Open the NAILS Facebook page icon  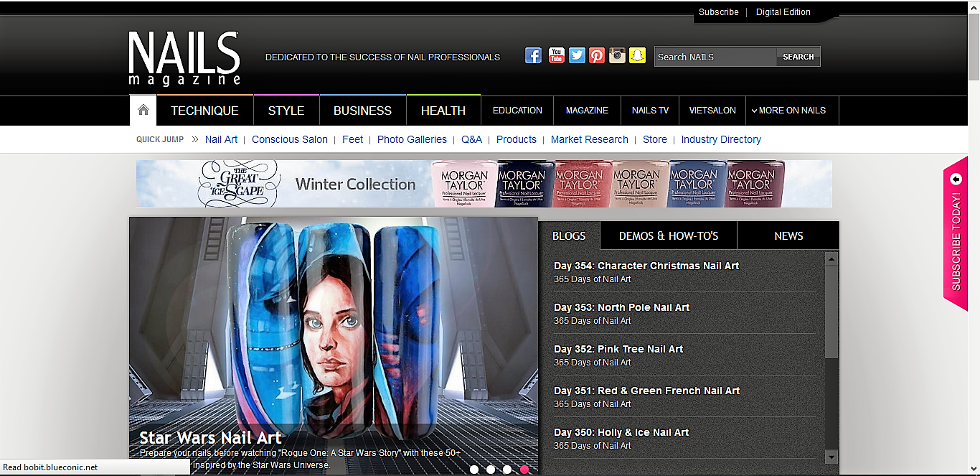533,55
